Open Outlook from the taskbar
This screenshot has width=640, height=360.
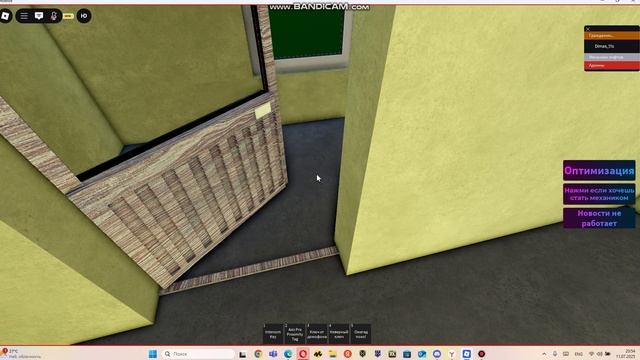[x=422, y=354]
